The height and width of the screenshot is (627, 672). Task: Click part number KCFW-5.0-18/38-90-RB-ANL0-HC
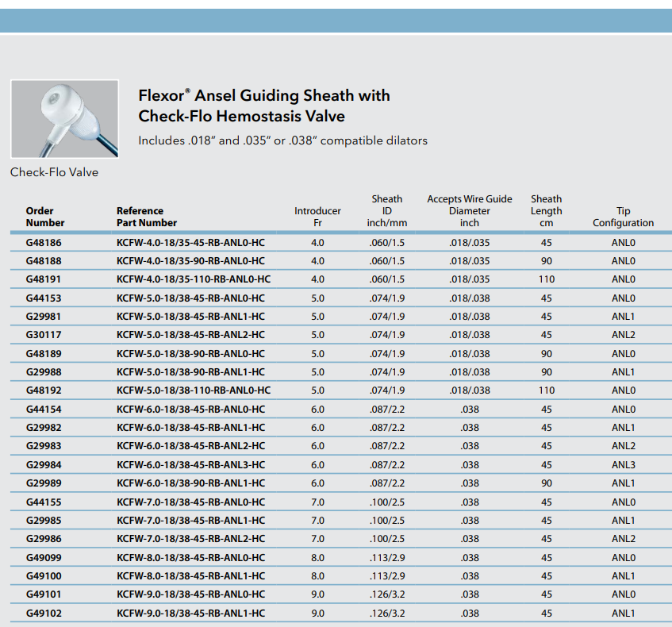pyautogui.click(x=190, y=354)
